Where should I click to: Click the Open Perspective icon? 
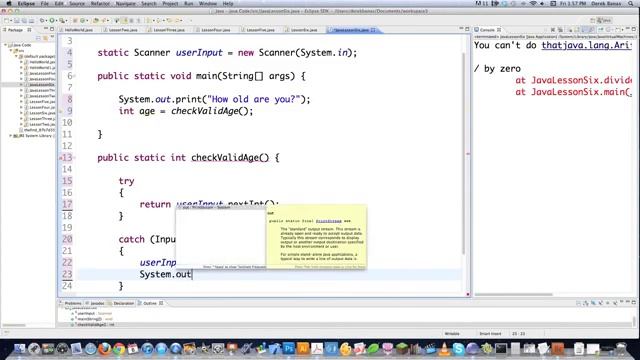[x=593, y=20]
